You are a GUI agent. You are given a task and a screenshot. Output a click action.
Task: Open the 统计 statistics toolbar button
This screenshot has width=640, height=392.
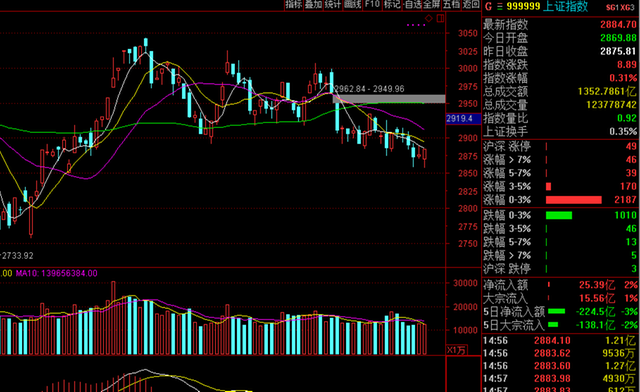point(333,4)
